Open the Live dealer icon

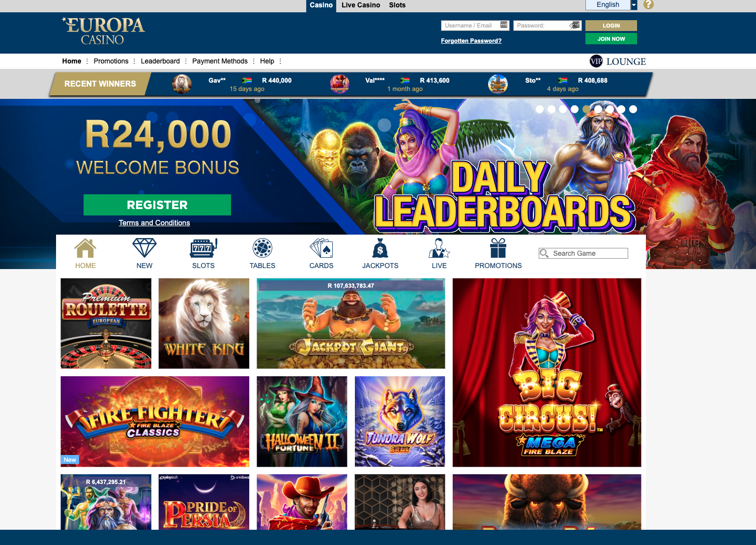click(439, 248)
